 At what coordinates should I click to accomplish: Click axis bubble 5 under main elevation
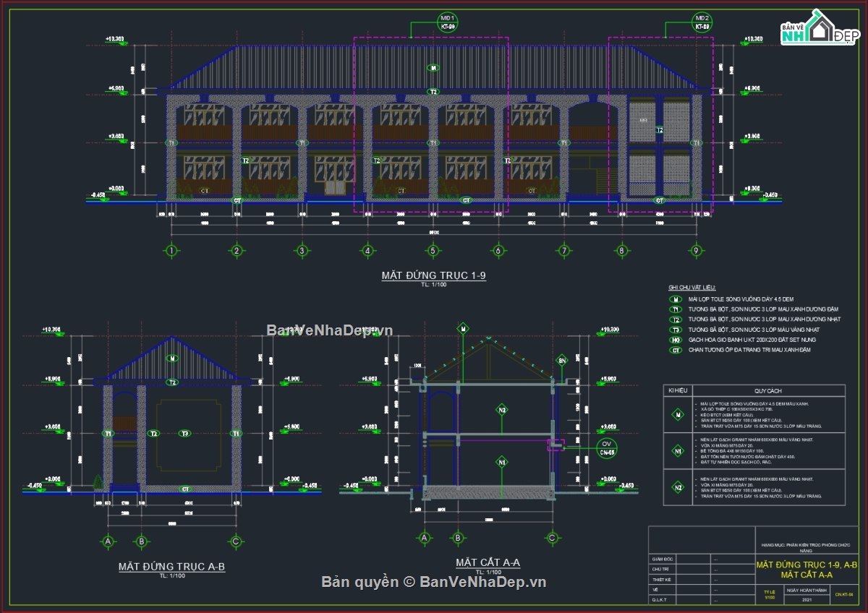point(433,251)
